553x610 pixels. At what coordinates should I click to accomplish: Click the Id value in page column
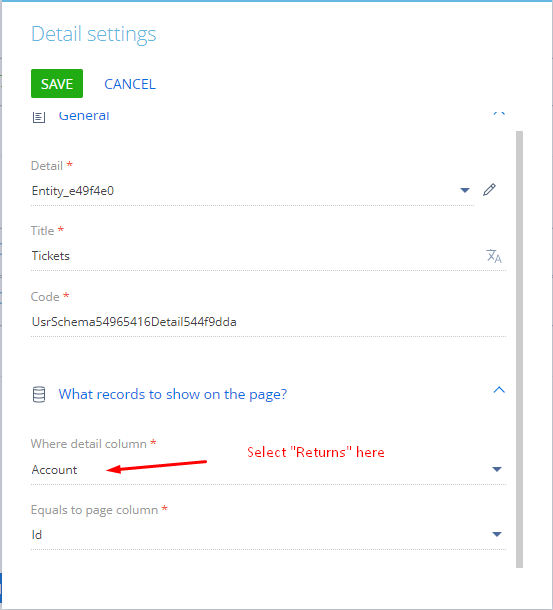click(x=37, y=535)
